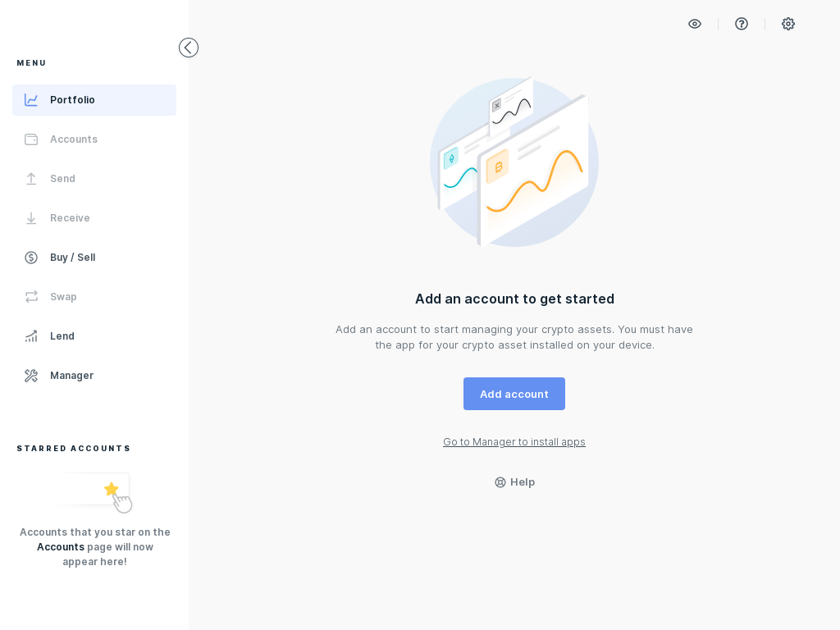
Task: Open Manager via the tools icon
Action: point(31,375)
